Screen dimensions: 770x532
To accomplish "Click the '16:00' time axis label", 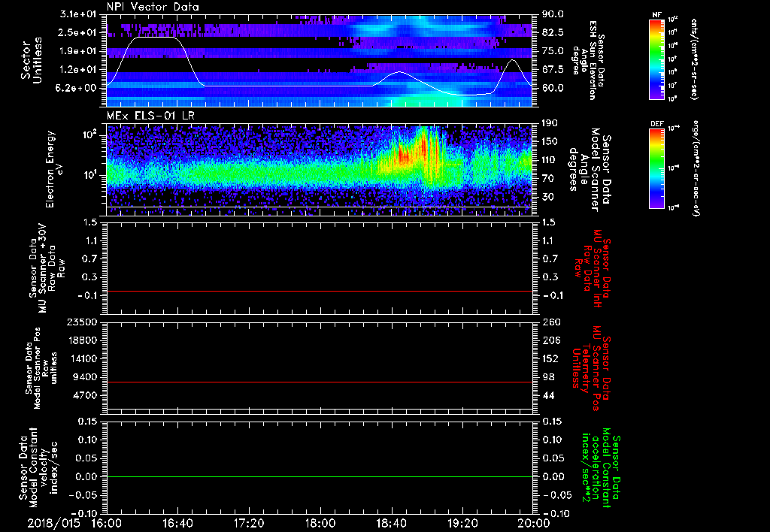I will coord(107,523).
